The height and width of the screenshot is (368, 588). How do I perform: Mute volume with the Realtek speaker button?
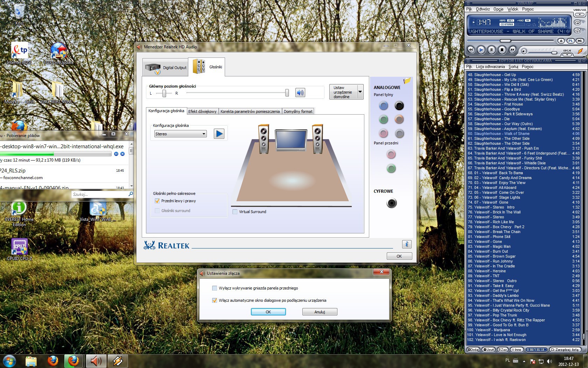300,93
